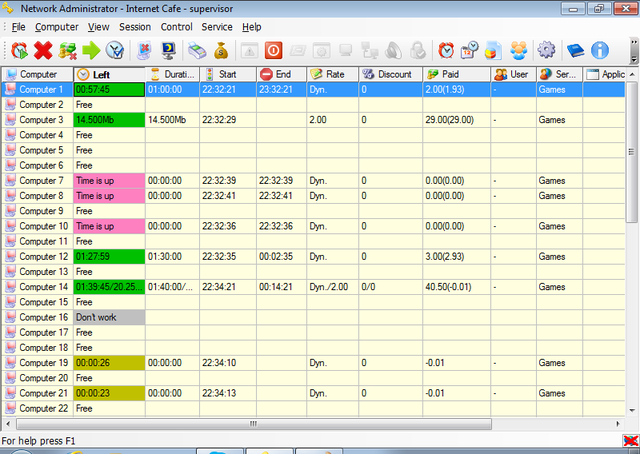This screenshot has width=640, height=454.
Task: Open settings via the gear icon
Action: pyautogui.click(x=546, y=51)
